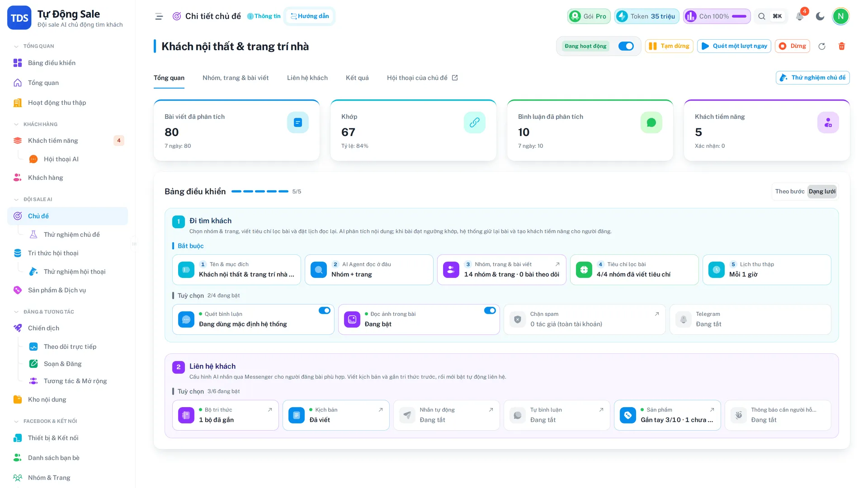Click the Bộ tri thức purple icon

186,415
